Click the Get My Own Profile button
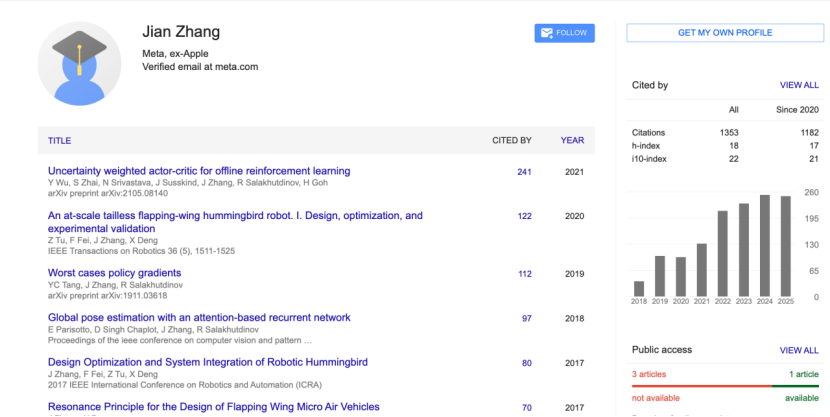 click(724, 33)
